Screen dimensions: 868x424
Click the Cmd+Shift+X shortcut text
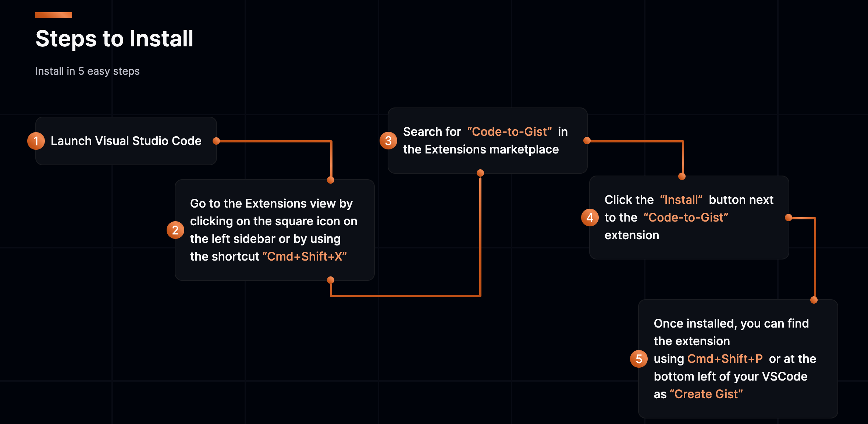pos(305,257)
